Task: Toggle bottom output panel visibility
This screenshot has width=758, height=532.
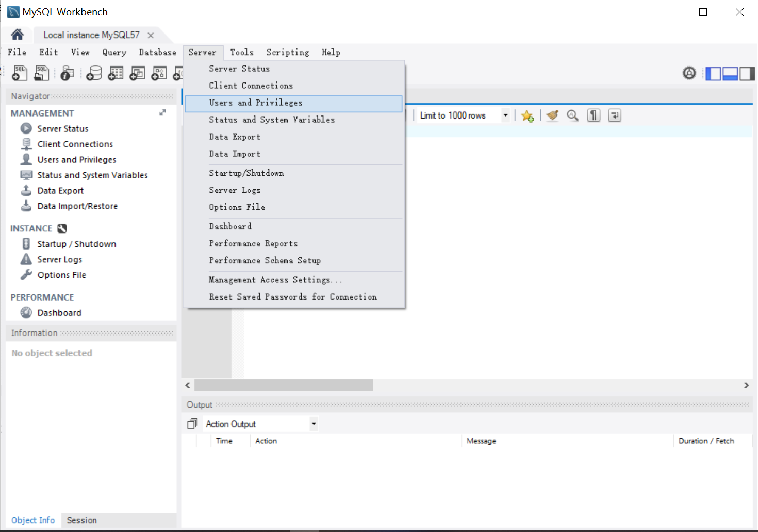Action: point(730,74)
